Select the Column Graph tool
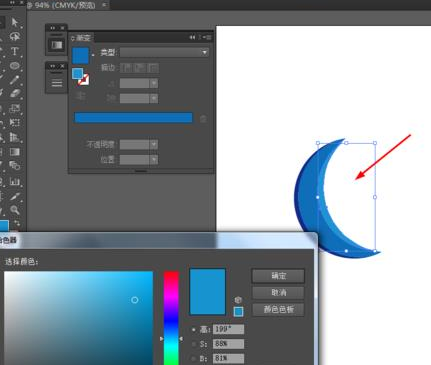 (15, 182)
